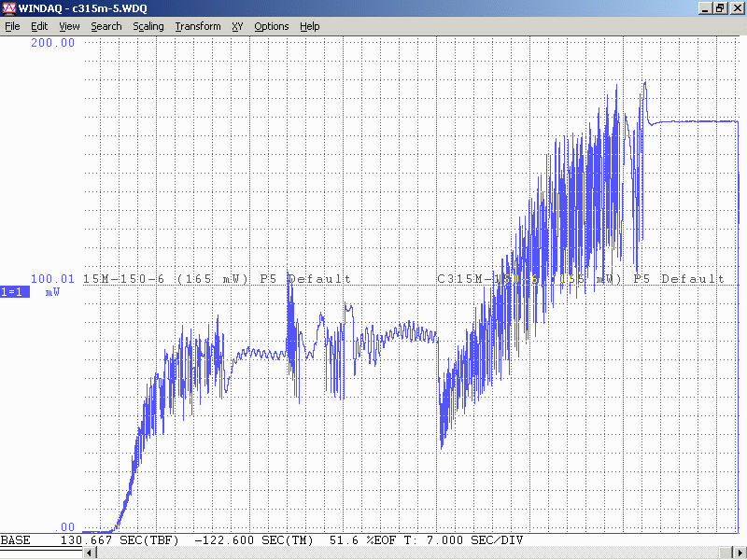This screenshot has height=560, width=747.
Task: Open the Transform menu
Action: (198, 26)
